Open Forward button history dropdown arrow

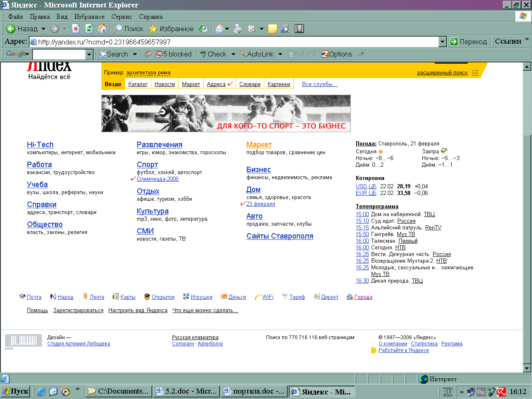click(64, 29)
